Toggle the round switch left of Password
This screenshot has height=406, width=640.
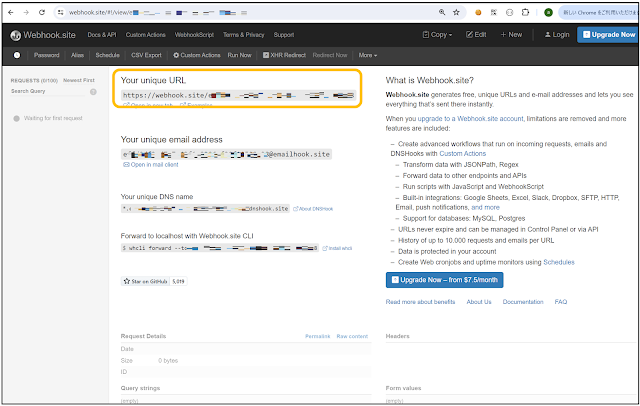pos(17,55)
